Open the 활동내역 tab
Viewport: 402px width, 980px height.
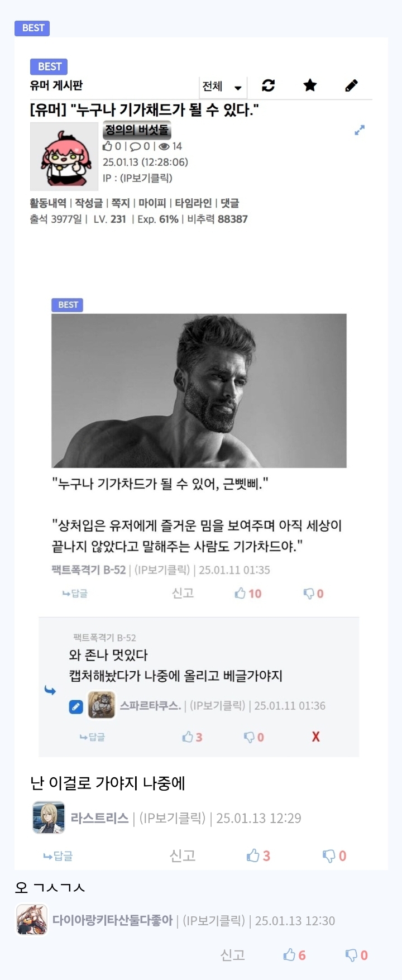pos(48,203)
